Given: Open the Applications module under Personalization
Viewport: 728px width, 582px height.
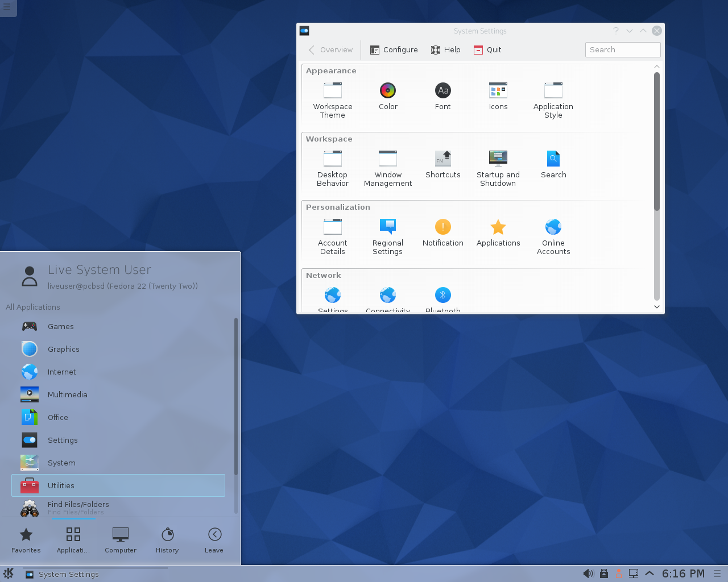Looking at the screenshot, I should [498, 233].
